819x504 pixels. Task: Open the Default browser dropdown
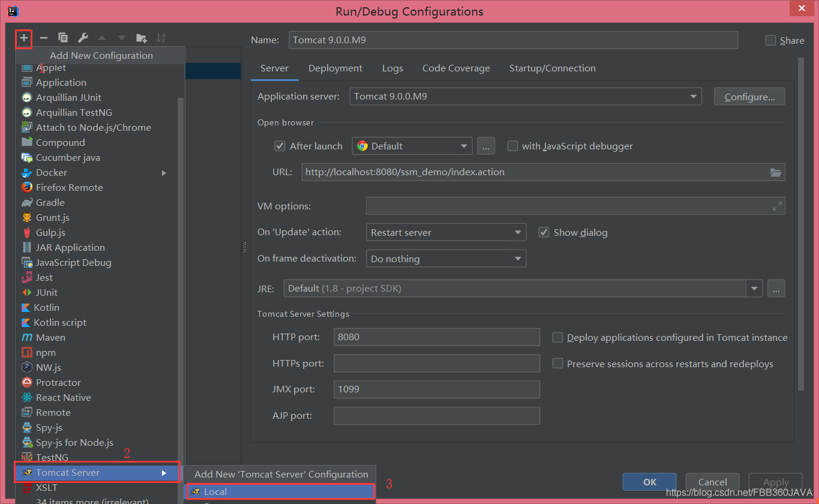point(412,146)
